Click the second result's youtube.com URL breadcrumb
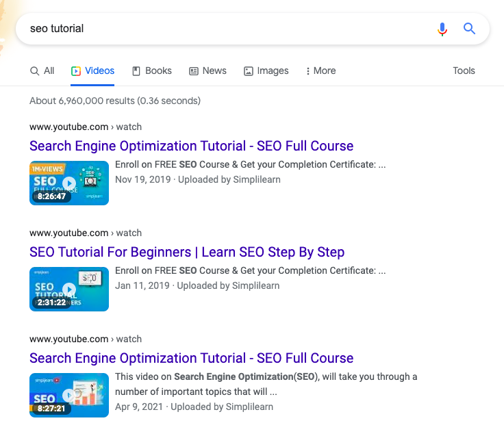This screenshot has width=504, height=436. pos(86,233)
